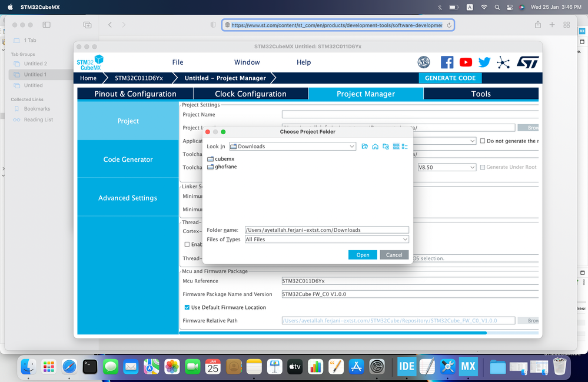Open the Help menu
The height and width of the screenshot is (382, 588).
pyautogui.click(x=304, y=62)
